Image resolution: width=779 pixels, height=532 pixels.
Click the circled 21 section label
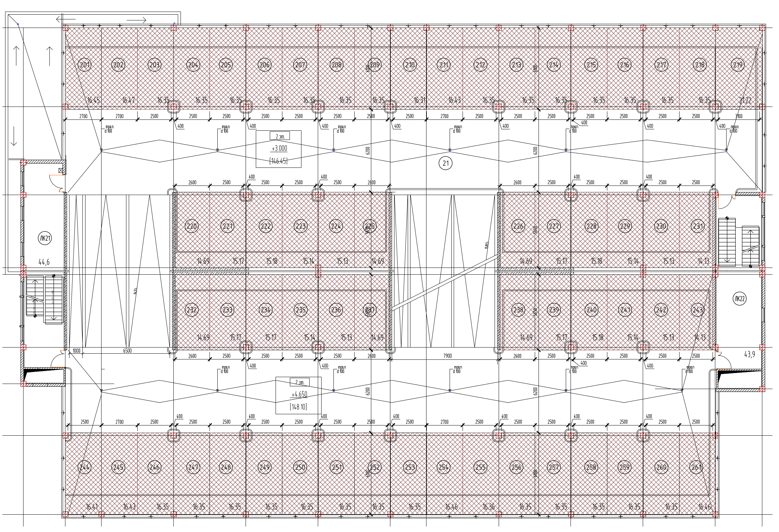pyautogui.click(x=446, y=163)
